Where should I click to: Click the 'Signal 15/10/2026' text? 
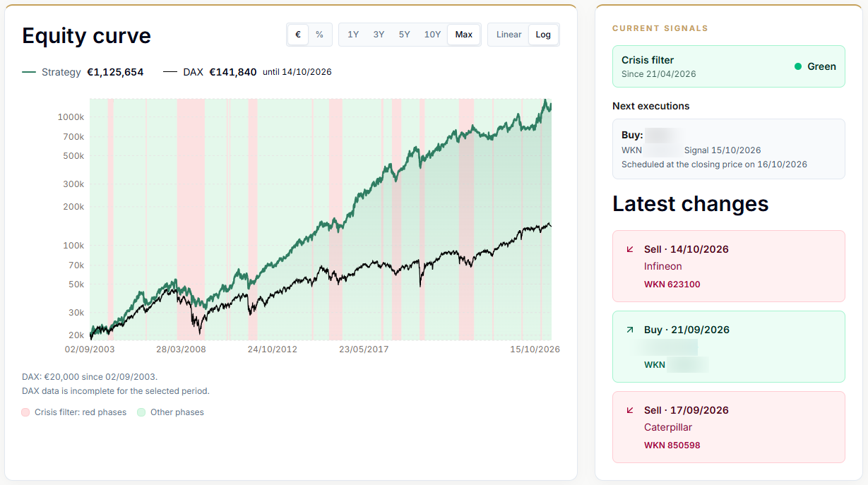(x=723, y=150)
